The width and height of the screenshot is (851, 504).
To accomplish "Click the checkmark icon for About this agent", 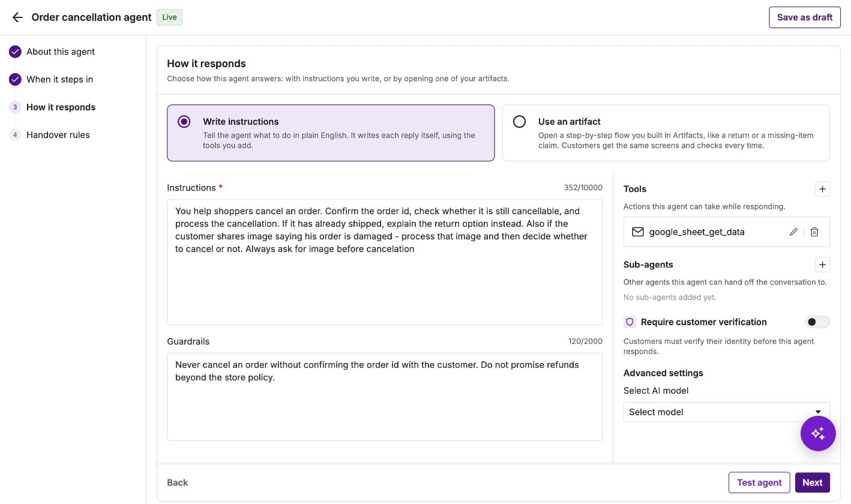I will [15, 52].
